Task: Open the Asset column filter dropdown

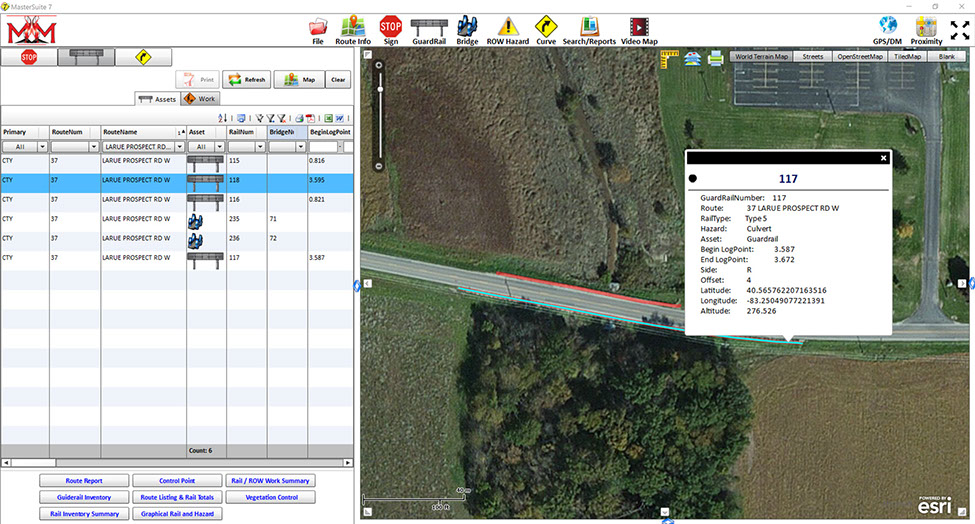Action: 218,146
